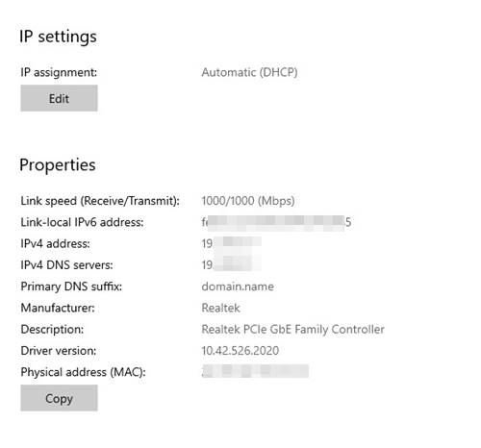Click the blurred IPv4 address value
This screenshot has width=481, height=448.
pos(231,243)
